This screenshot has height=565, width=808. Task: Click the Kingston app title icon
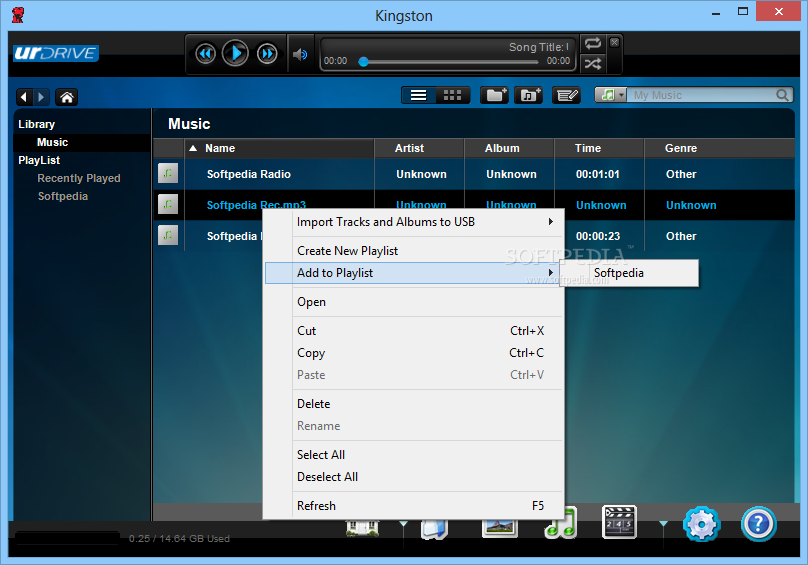pyautogui.click(x=18, y=15)
